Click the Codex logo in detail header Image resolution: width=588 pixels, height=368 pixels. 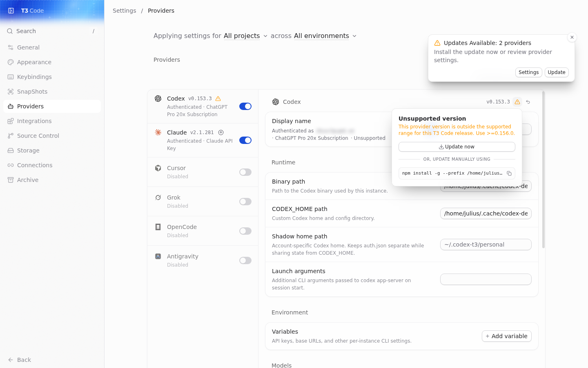pos(276,102)
